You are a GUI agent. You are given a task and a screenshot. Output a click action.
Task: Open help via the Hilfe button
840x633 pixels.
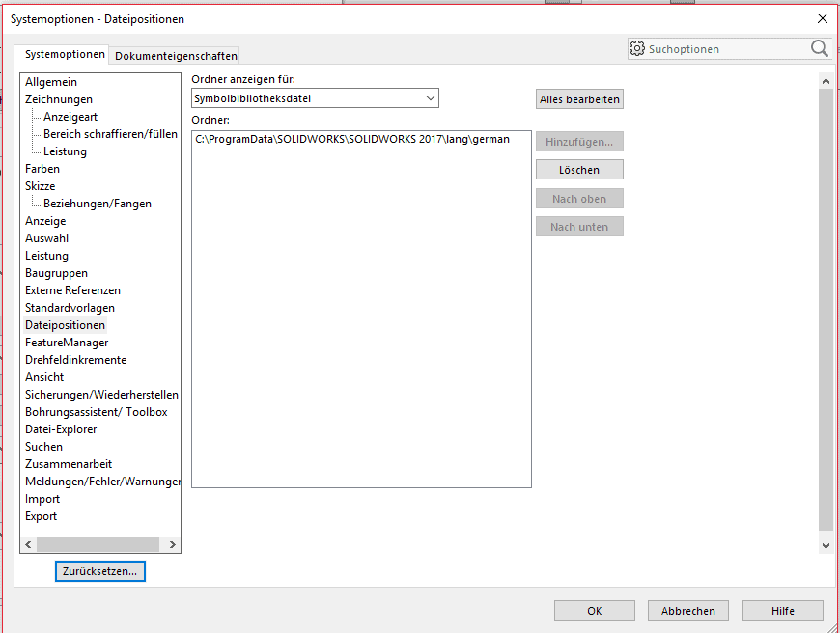click(x=782, y=611)
